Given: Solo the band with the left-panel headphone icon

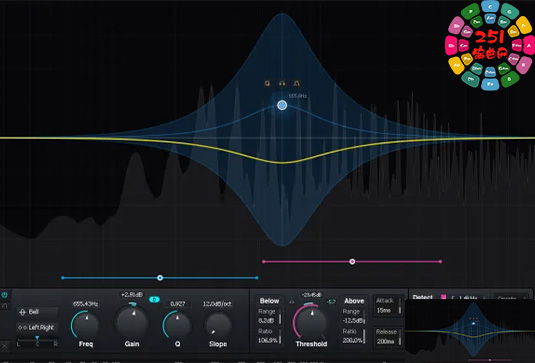Looking at the screenshot, I should 4,306.
